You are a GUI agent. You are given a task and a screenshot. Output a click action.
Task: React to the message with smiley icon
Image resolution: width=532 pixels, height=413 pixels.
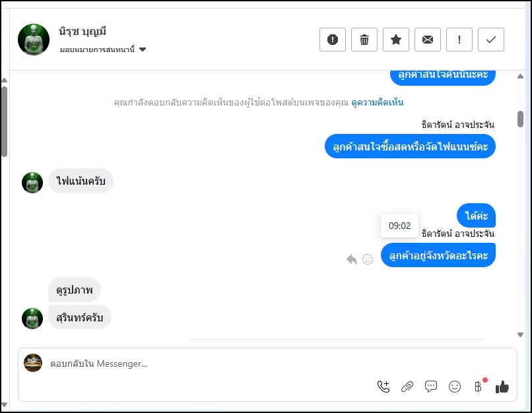point(368,259)
